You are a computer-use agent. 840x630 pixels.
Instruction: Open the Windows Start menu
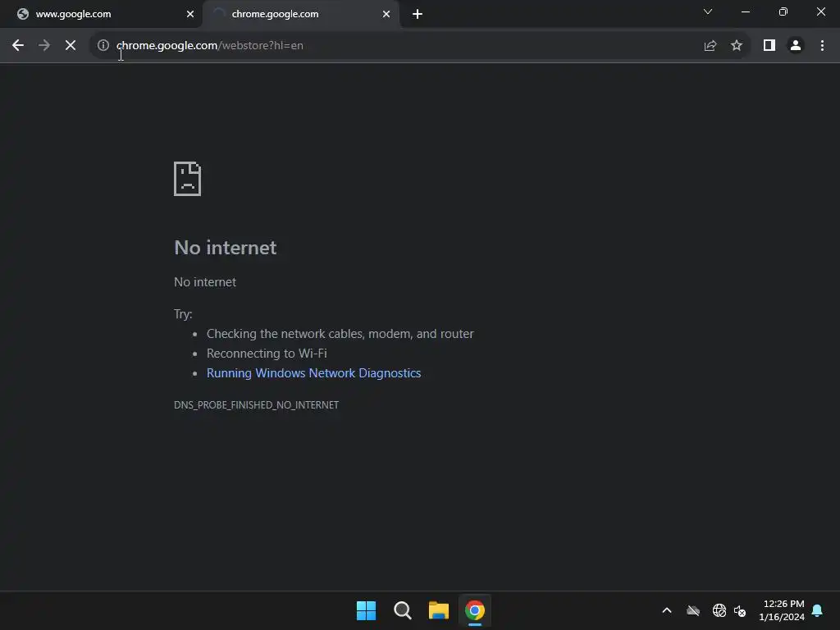367,610
